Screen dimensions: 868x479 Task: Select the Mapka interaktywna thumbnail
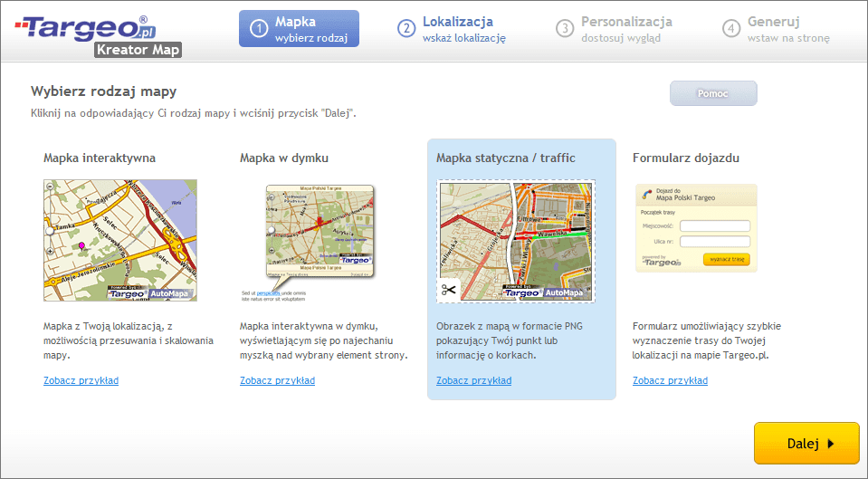[120, 240]
